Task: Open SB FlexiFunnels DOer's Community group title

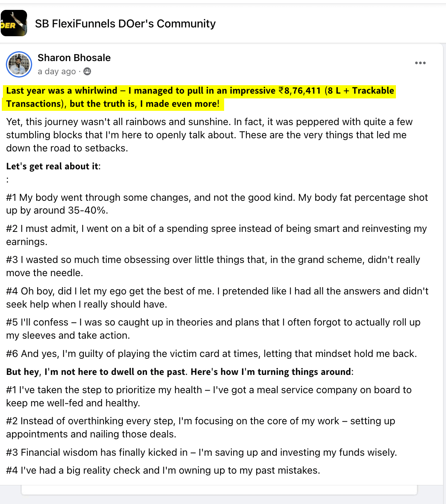Action: pos(125,24)
